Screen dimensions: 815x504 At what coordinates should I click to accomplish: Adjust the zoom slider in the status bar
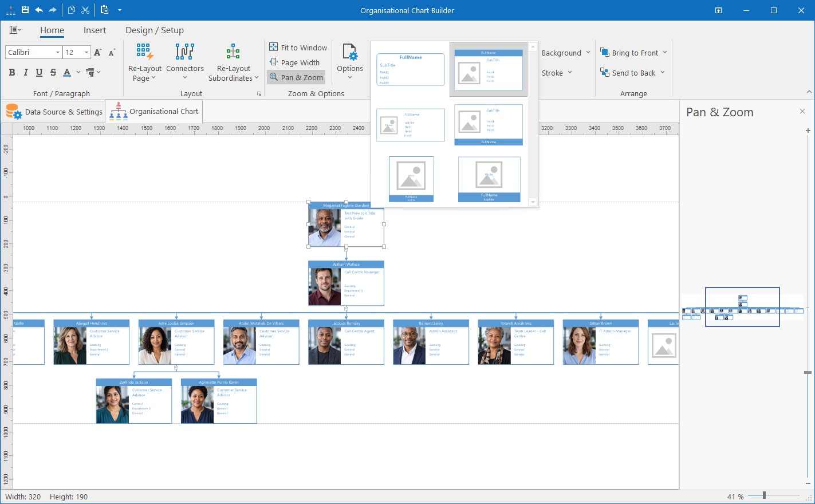[x=764, y=495]
